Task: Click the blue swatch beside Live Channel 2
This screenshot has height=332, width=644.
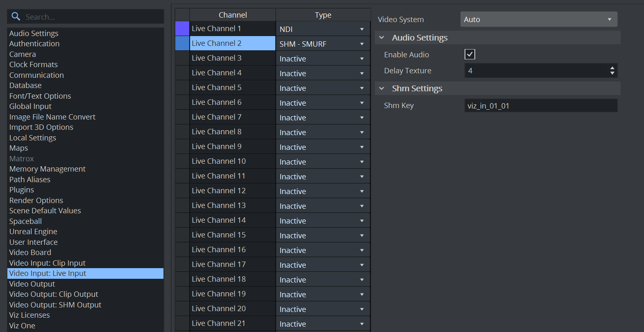Action: pyautogui.click(x=182, y=43)
